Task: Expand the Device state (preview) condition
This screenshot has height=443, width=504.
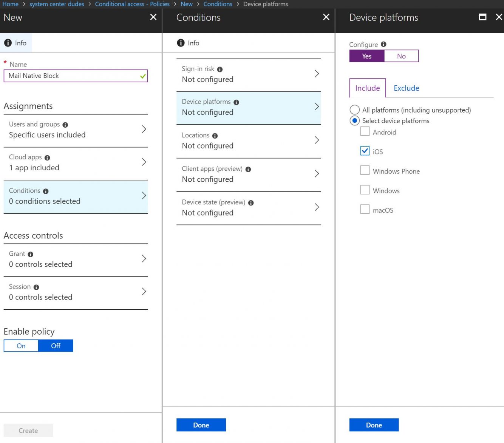Action: 317,207
